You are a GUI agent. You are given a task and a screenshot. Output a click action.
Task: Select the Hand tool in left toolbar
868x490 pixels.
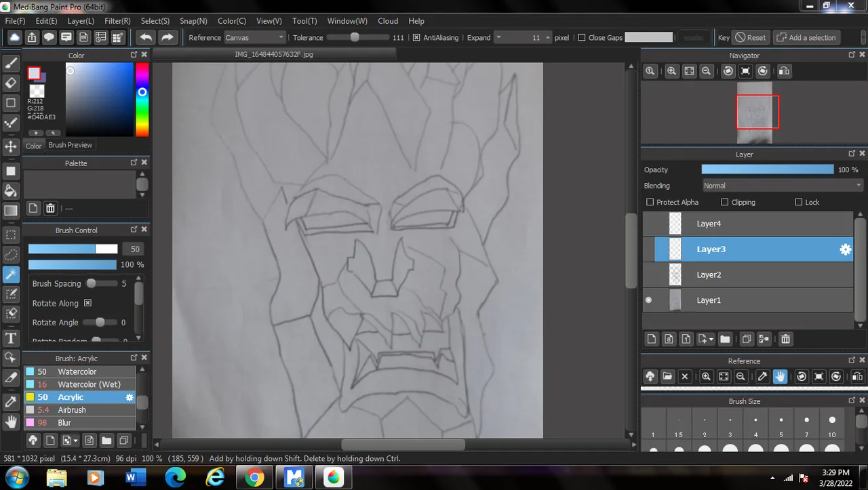(11, 422)
